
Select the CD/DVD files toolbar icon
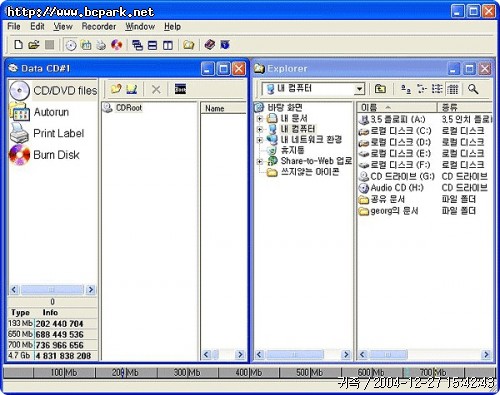[71, 45]
